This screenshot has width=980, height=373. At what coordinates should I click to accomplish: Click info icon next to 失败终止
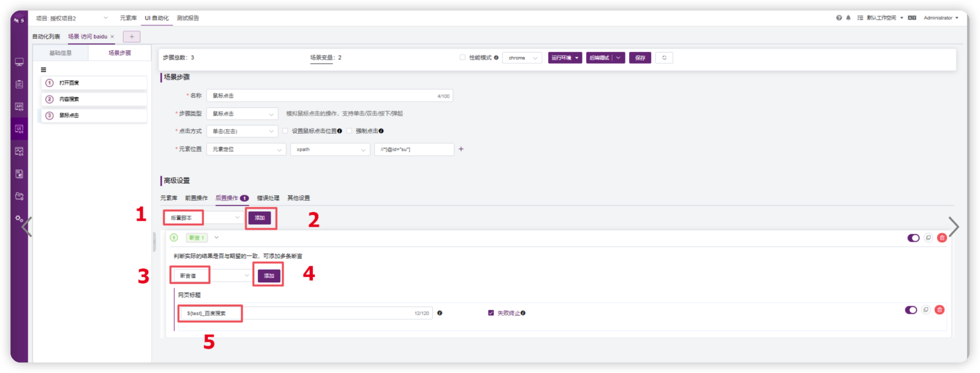tap(523, 313)
